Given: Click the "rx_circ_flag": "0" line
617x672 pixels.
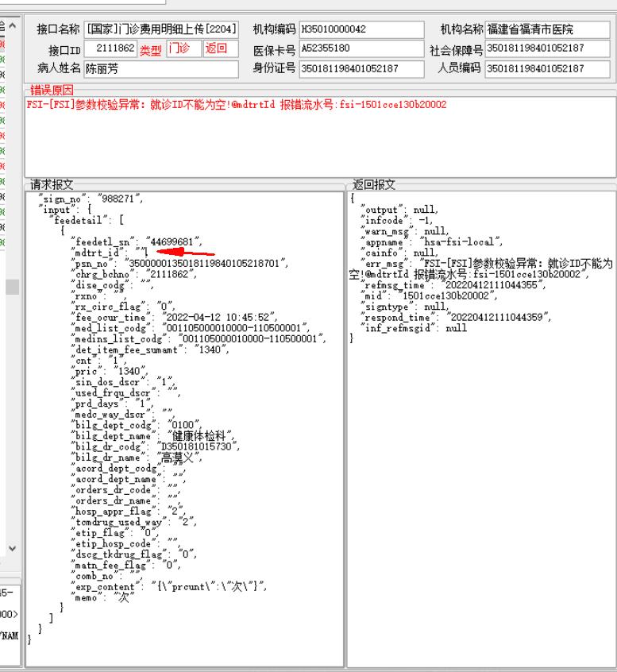Looking at the screenshot, I should point(123,307).
